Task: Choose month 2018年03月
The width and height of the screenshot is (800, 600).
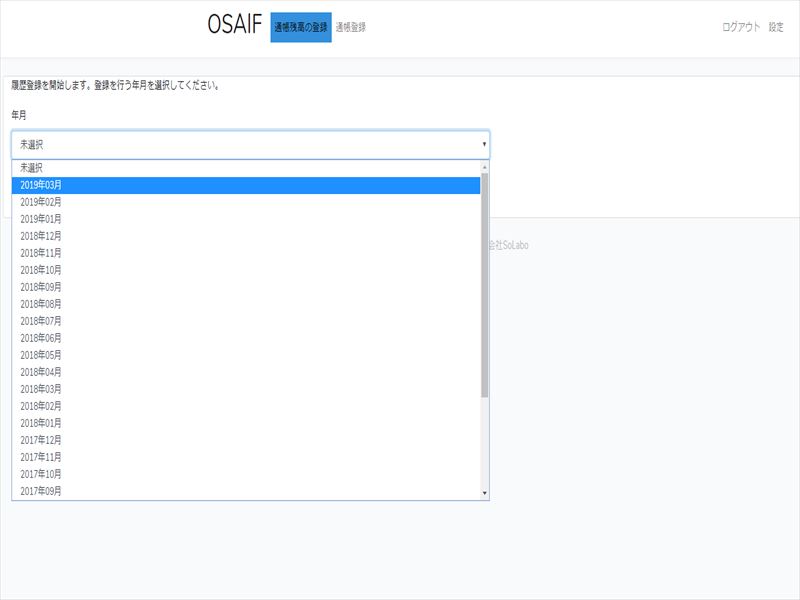Action: [246, 389]
